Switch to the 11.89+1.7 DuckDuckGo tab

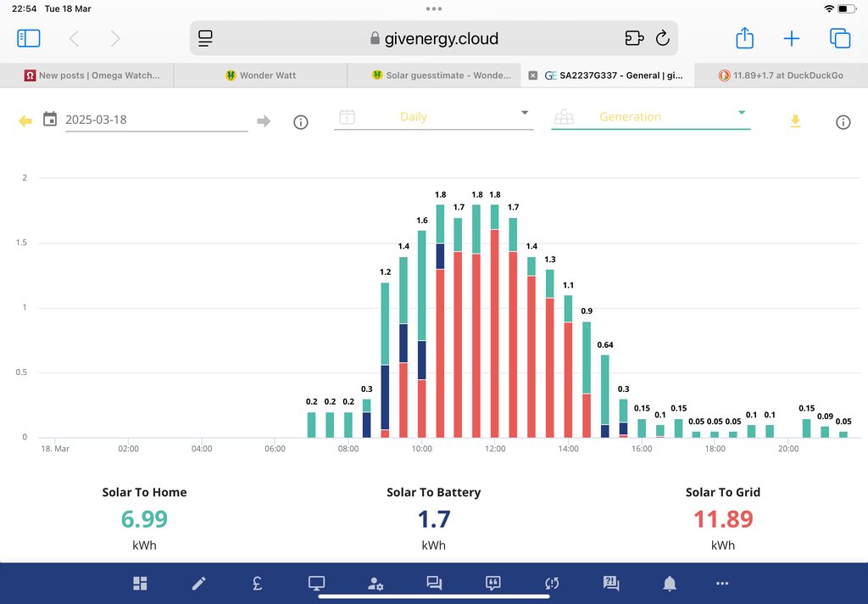[x=780, y=75]
